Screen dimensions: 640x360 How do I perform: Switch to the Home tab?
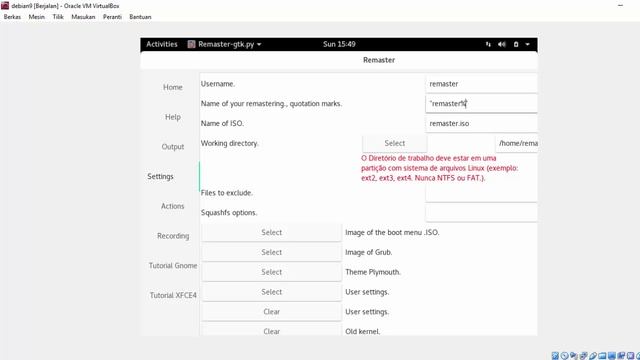pyautogui.click(x=173, y=87)
